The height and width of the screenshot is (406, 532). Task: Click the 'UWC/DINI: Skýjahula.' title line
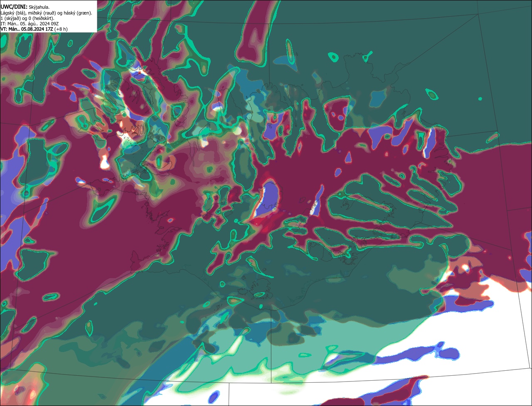[x=25, y=7]
